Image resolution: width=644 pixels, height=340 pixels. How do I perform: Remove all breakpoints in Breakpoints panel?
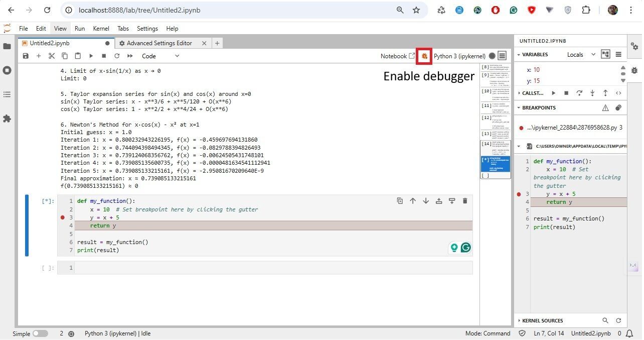coord(618,107)
